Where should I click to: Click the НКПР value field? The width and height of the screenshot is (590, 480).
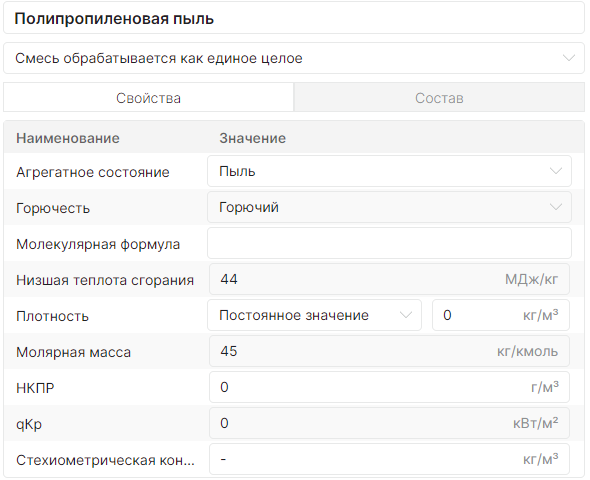tap(389, 387)
